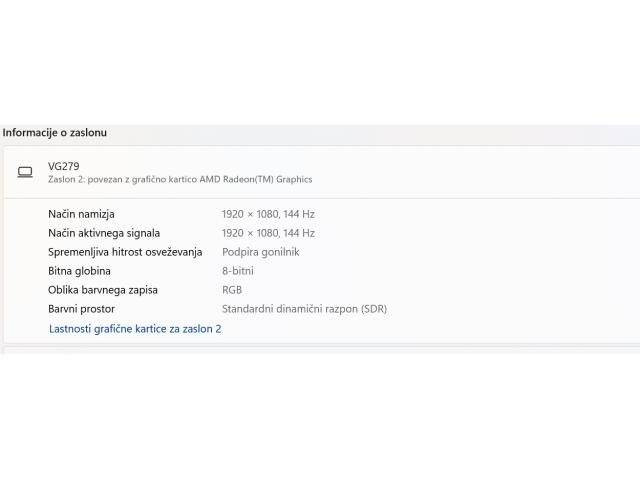Open the Lastnosti grafične kartice za zaslon 2 link
The width and height of the screenshot is (640, 480).
(x=135, y=328)
